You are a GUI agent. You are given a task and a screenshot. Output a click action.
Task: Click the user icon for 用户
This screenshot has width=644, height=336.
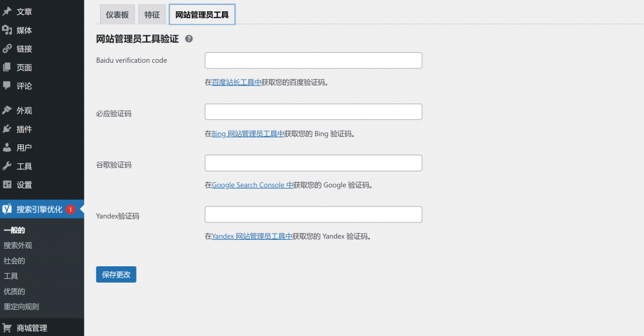(x=7, y=148)
